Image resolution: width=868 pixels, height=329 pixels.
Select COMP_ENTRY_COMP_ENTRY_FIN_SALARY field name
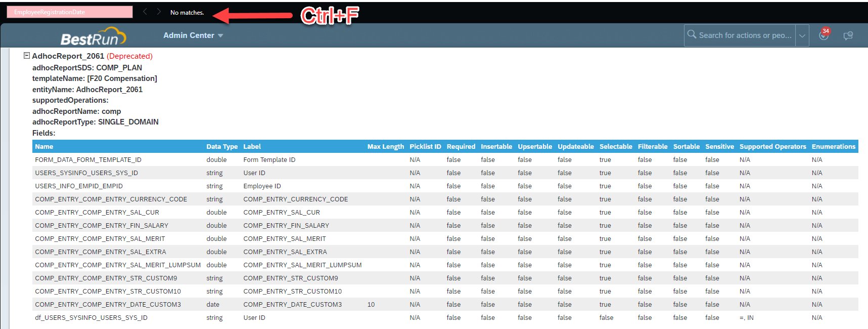[102, 225]
